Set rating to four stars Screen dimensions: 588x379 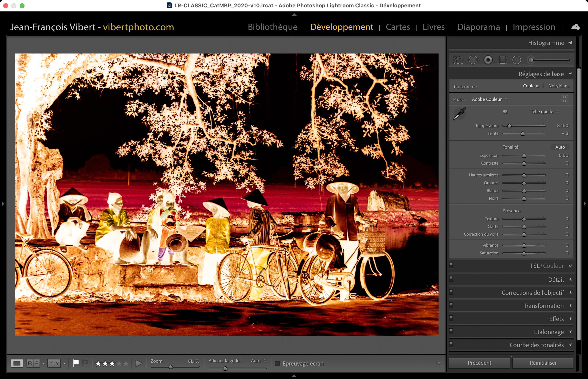(119, 363)
